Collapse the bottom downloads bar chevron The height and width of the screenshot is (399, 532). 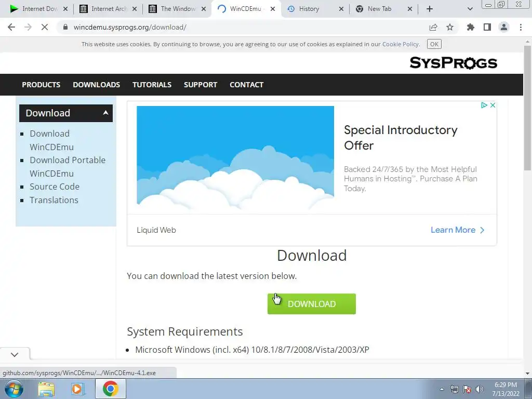coord(15,354)
